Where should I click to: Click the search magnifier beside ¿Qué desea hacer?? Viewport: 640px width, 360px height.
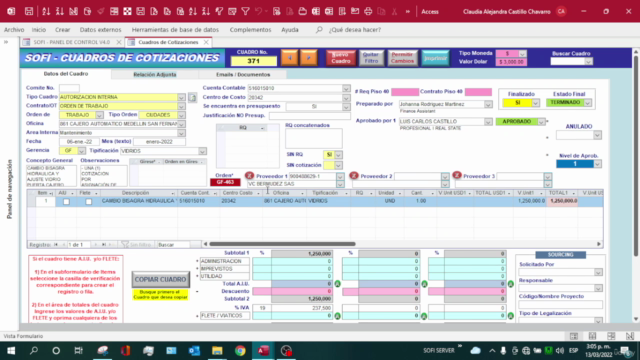coord(319,30)
